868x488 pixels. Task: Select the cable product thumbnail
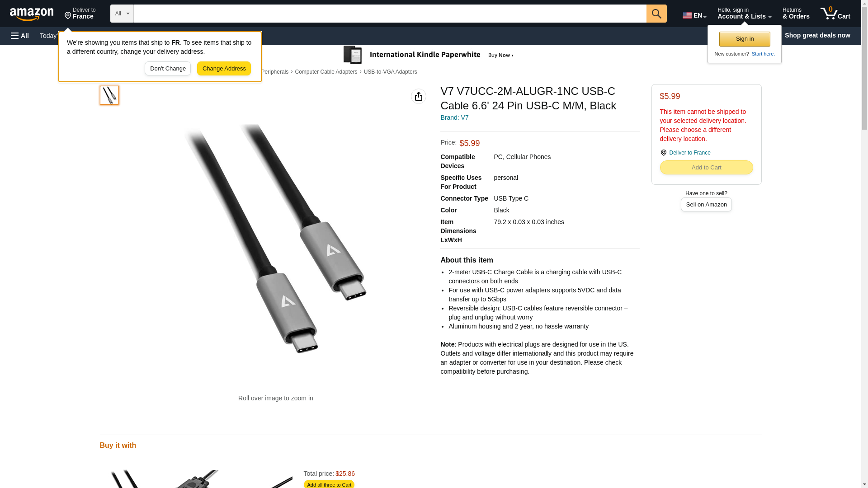(109, 95)
